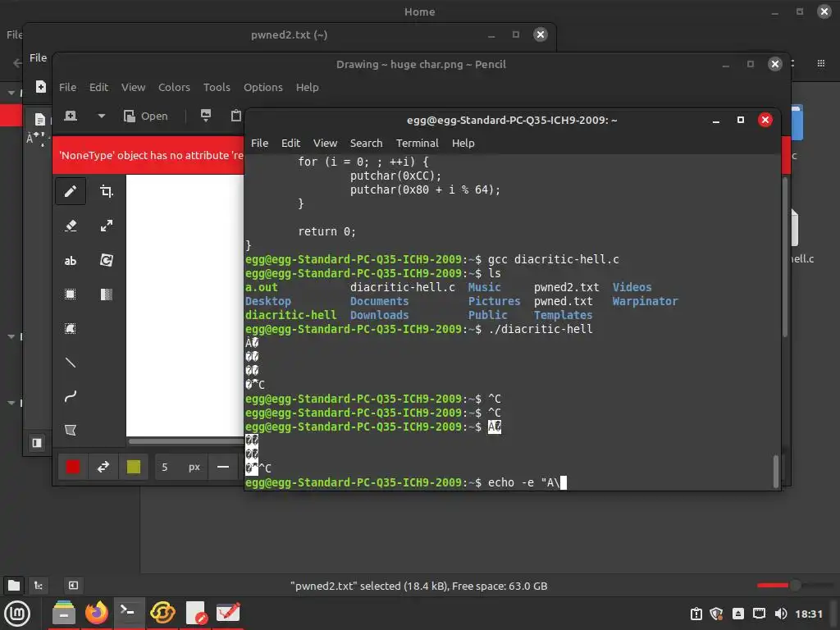Open Drawing's File menu
This screenshot has height=630, width=840.
67,87
